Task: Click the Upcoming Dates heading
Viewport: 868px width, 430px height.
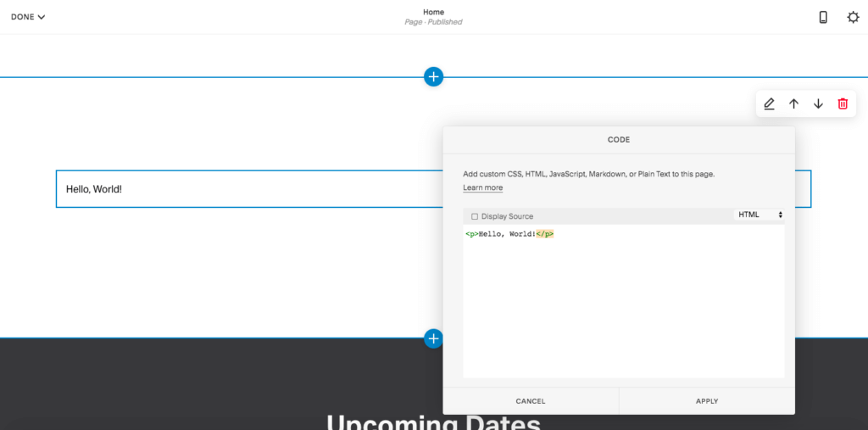Action: tap(433, 422)
